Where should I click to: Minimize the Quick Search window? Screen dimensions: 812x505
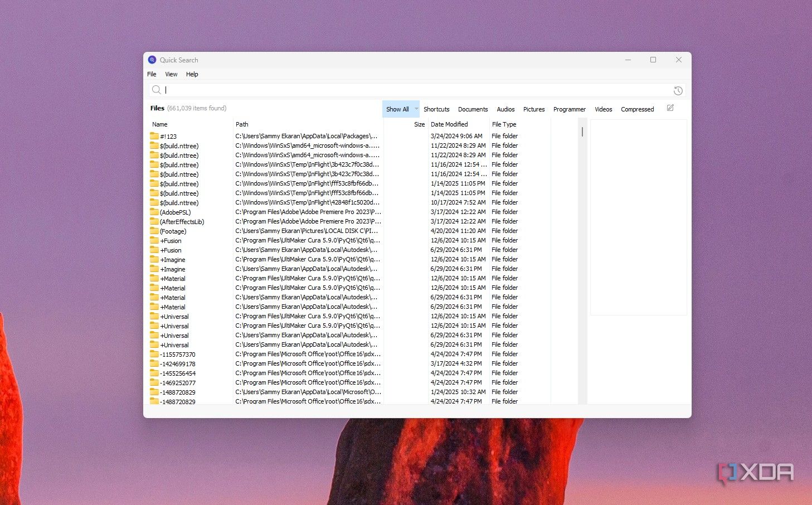point(628,60)
